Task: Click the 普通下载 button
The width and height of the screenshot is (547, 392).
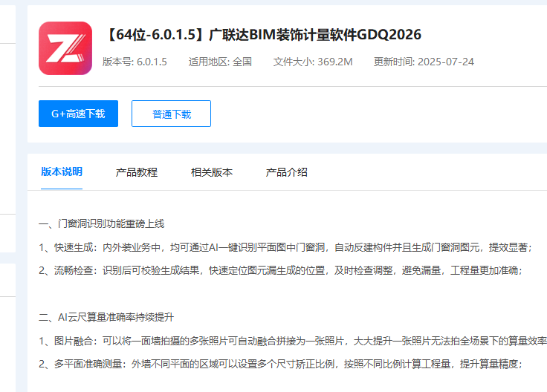Action: [x=171, y=114]
